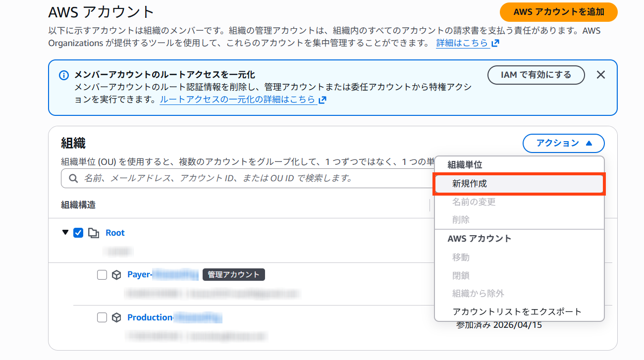Collapse the Root tree node triangle

pos(65,233)
